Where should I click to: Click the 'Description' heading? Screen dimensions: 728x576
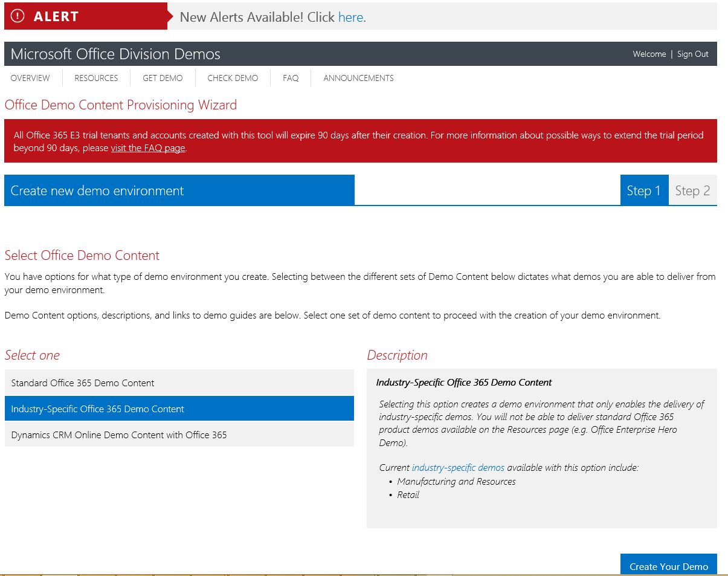click(x=397, y=355)
